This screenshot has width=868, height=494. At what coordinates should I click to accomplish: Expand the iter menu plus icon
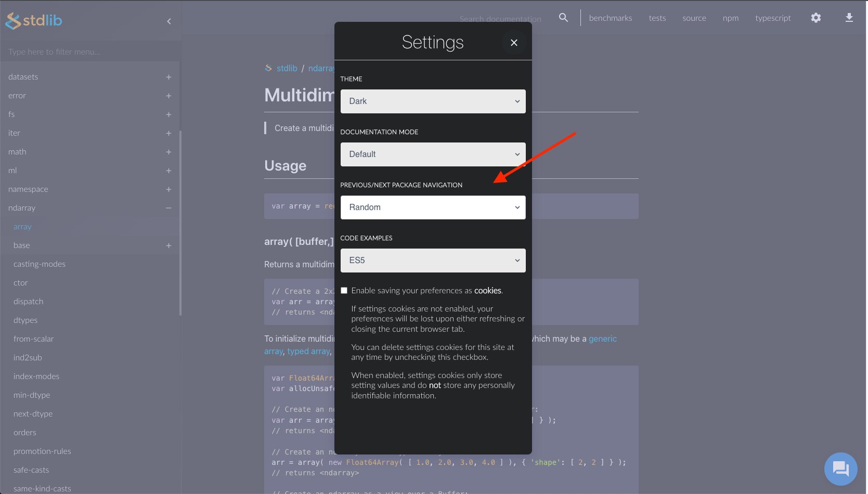[x=169, y=133]
